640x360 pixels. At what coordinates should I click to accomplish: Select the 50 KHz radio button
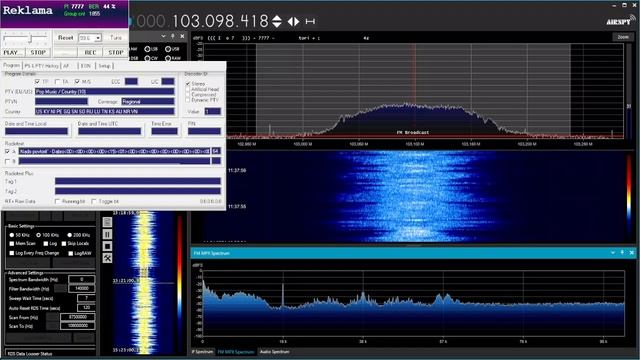click(x=12, y=235)
